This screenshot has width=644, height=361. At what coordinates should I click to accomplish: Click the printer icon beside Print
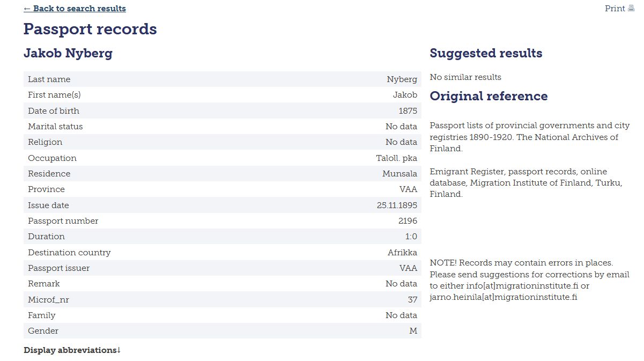(631, 9)
